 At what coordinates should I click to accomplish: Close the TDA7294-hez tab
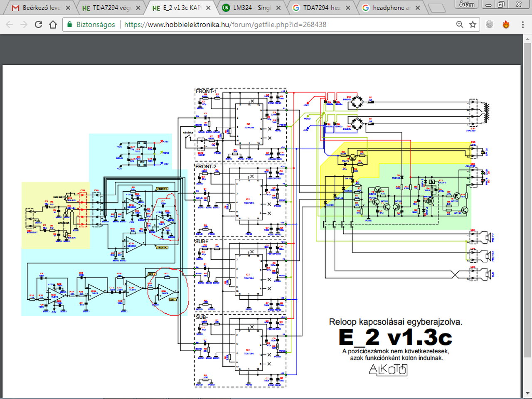coord(348,8)
